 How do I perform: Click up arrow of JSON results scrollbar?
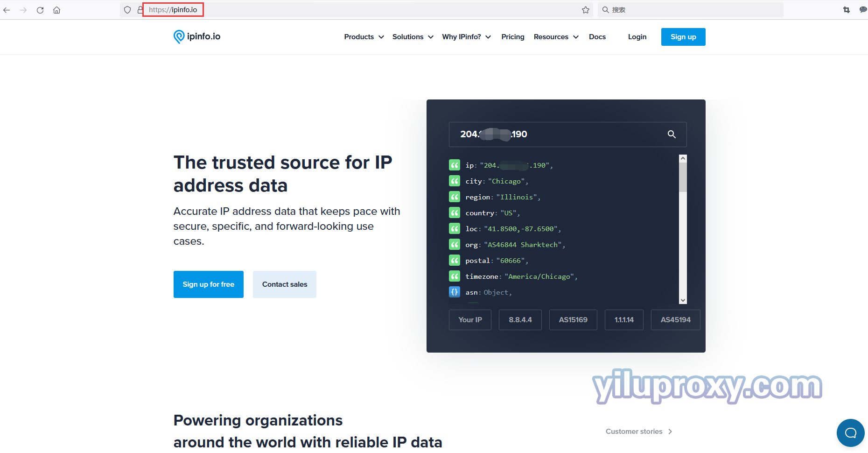[x=683, y=159]
